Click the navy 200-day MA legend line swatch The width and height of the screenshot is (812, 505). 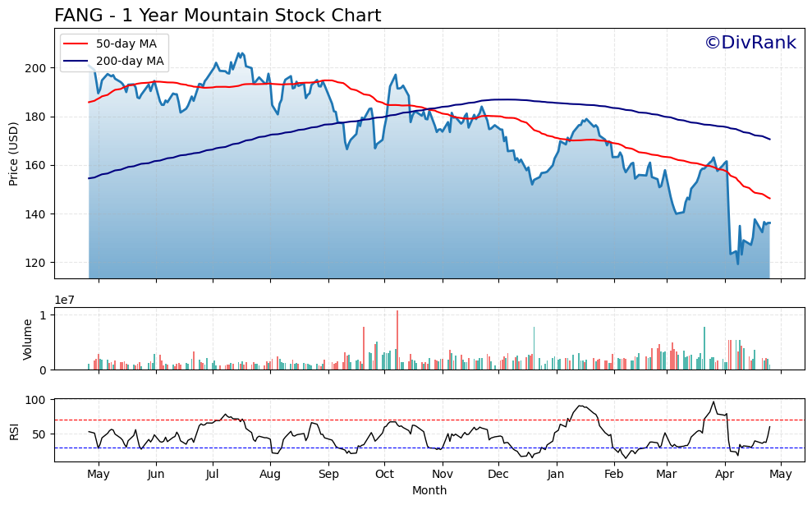pyautogui.click(x=76, y=61)
